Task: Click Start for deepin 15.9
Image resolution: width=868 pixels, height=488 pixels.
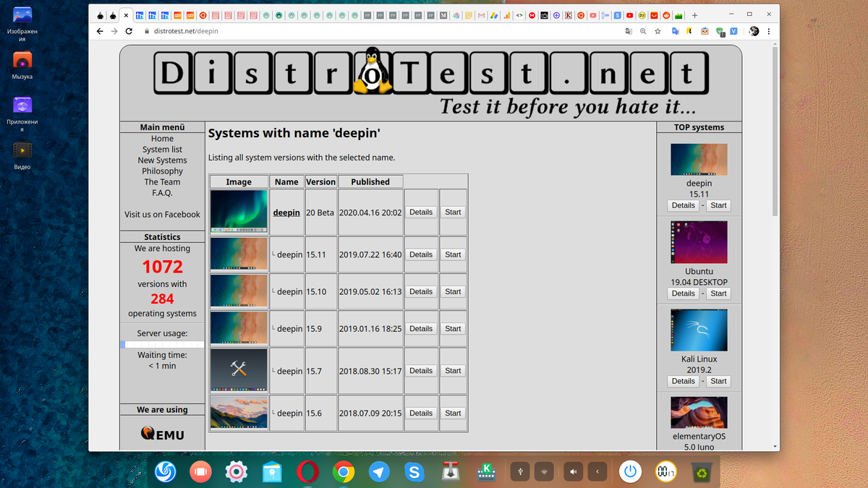Action: (x=453, y=328)
